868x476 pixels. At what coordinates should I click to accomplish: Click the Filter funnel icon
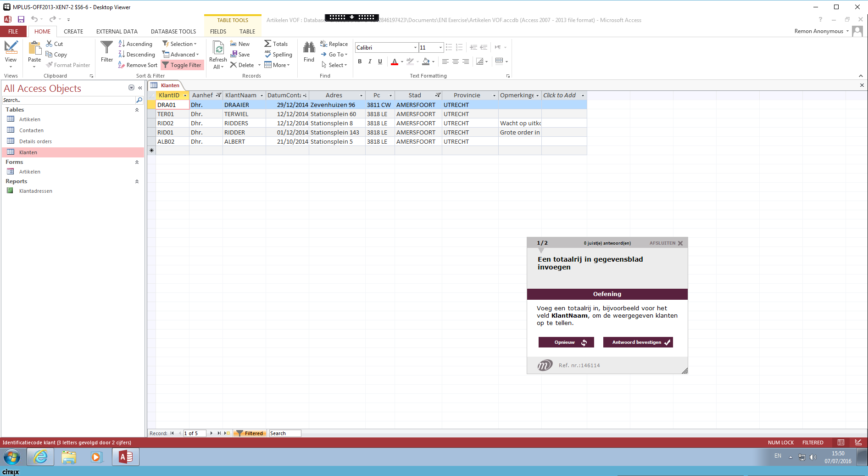106,48
